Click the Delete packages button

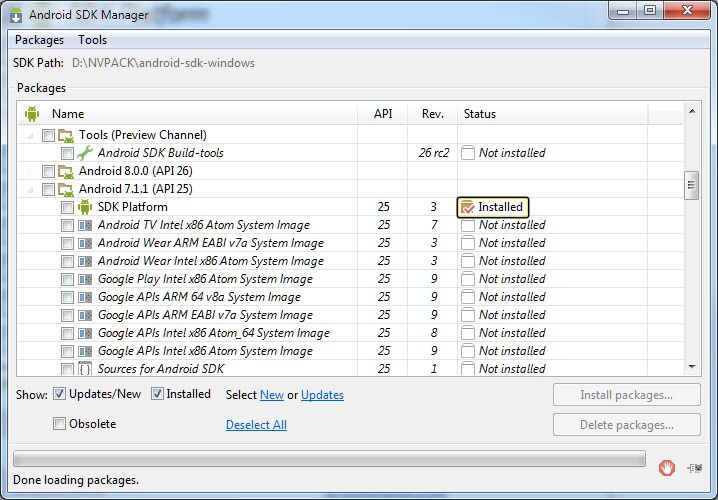pyautogui.click(x=626, y=425)
